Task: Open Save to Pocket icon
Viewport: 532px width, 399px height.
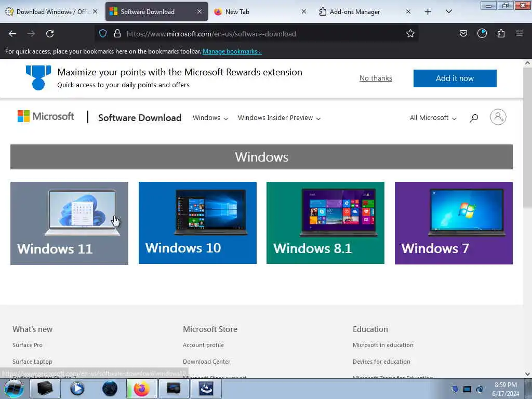Action: 463,33
